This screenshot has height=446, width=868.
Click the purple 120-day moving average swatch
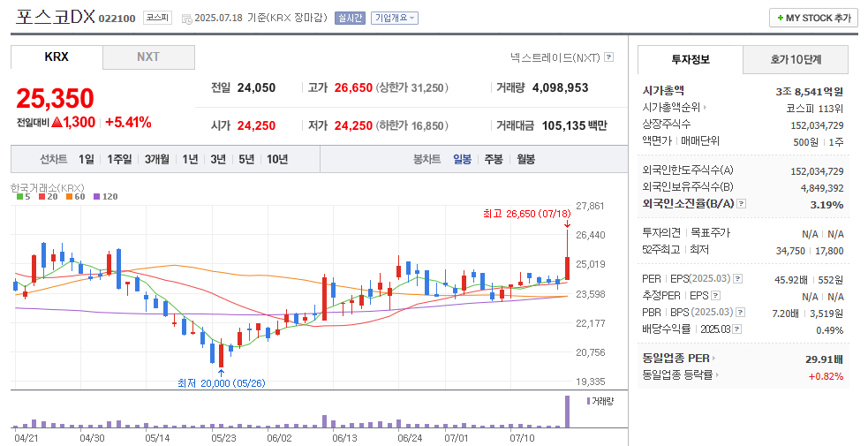pos(97,196)
